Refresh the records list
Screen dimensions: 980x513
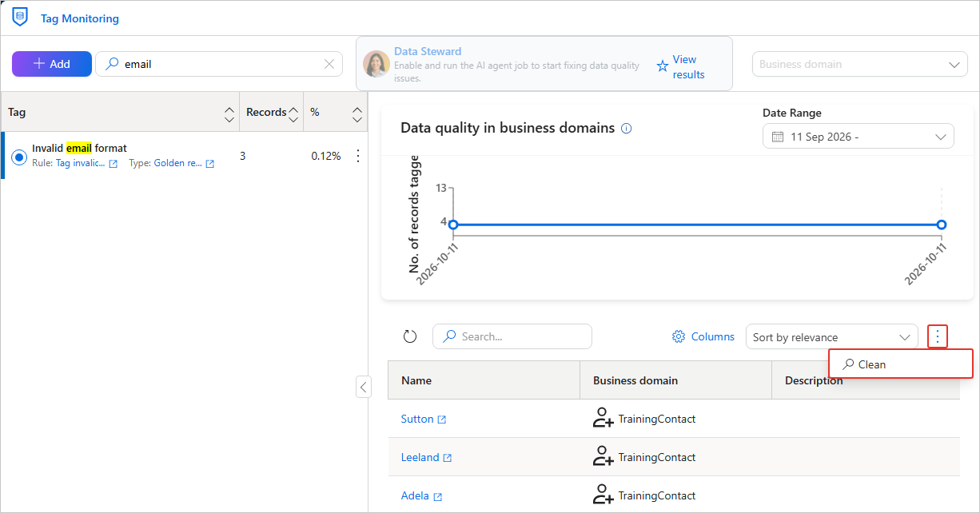(x=410, y=336)
